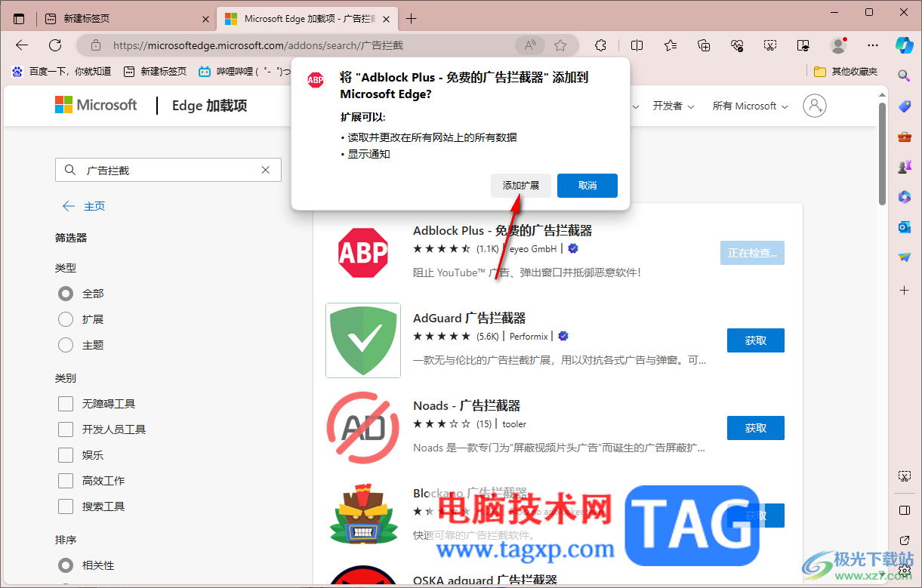The width and height of the screenshot is (922, 588).
Task: Open the Microsoft account sign-in icon
Action: click(815, 106)
